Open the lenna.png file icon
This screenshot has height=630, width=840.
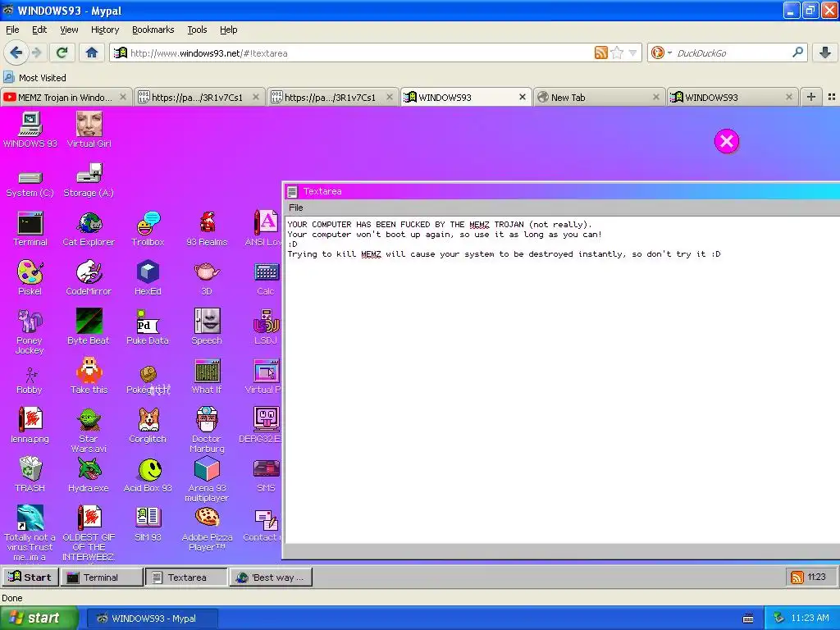click(x=30, y=426)
